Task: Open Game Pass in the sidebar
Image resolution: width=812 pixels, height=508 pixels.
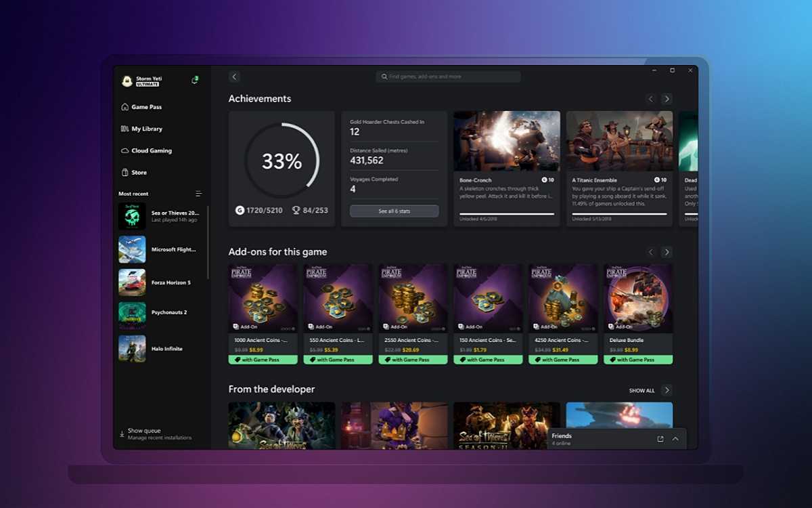Action: pyautogui.click(x=141, y=107)
